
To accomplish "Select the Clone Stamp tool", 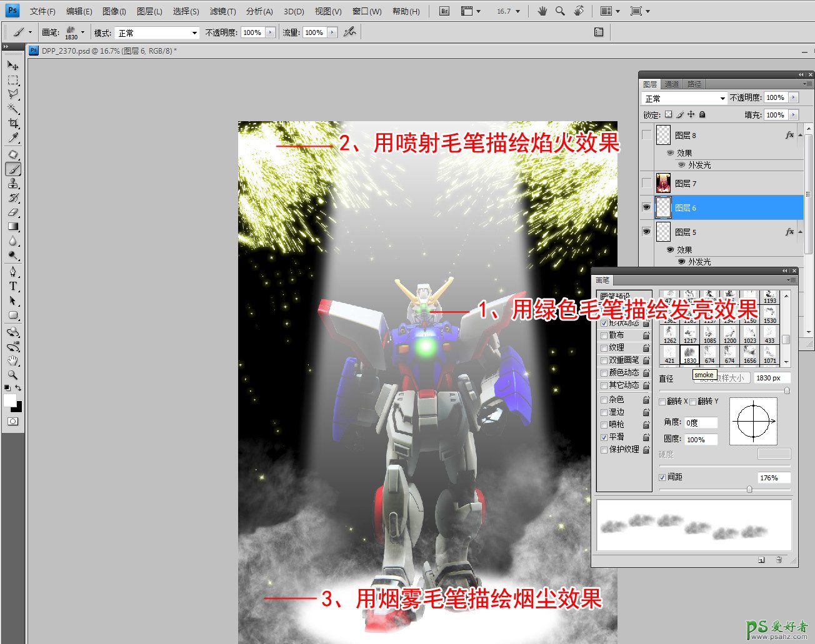I will (x=12, y=184).
